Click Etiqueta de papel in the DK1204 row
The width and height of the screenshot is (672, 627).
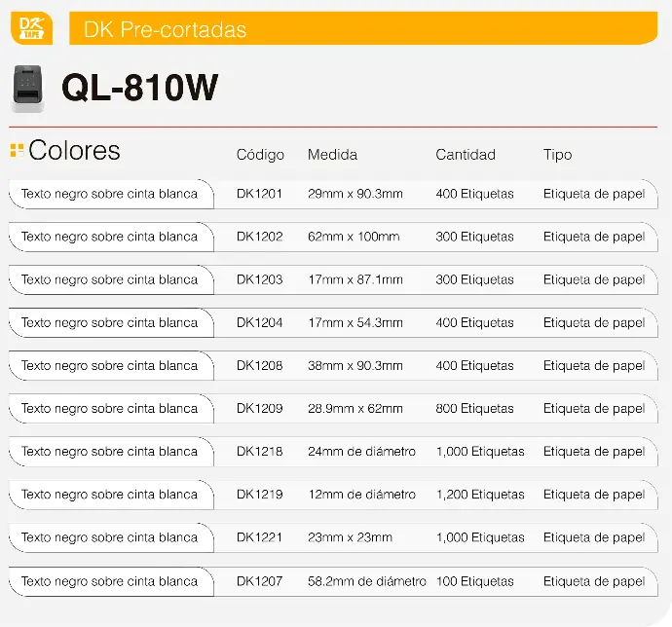[x=594, y=322]
